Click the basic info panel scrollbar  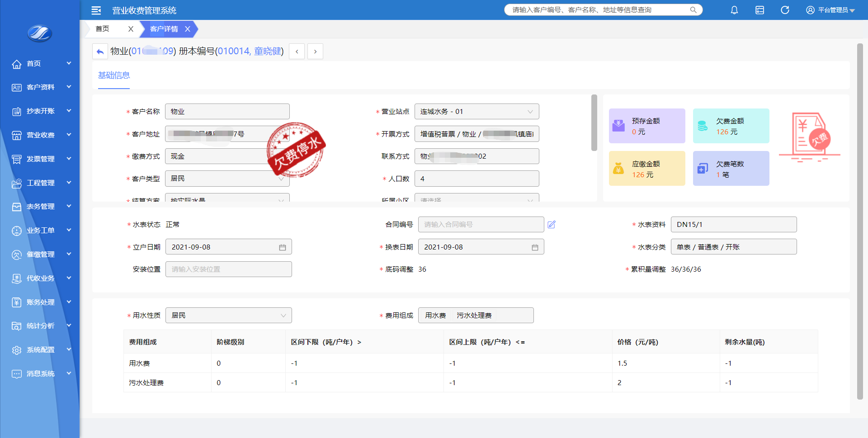pyautogui.click(x=594, y=122)
